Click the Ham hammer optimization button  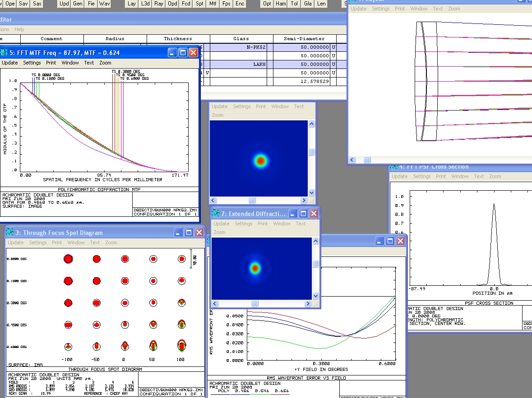pos(281,4)
